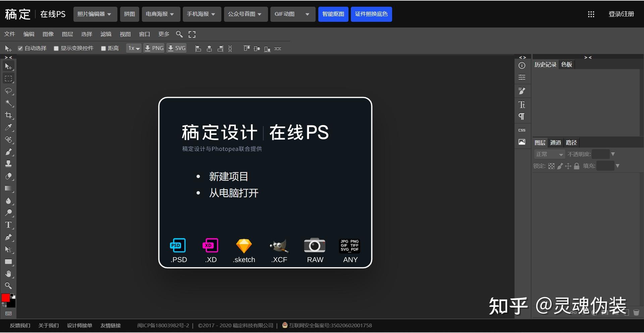Select the Rectangle shape tool
The width and height of the screenshot is (644, 333).
pyautogui.click(x=8, y=262)
